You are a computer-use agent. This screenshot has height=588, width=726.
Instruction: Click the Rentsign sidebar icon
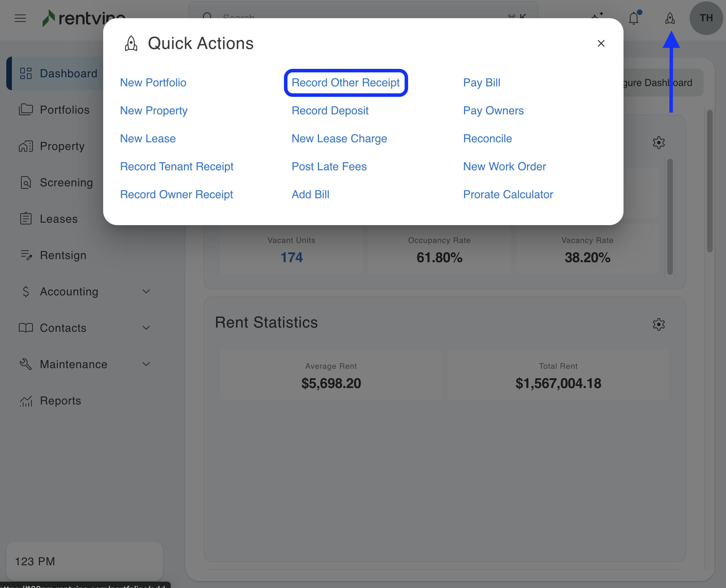coord(26,255)
